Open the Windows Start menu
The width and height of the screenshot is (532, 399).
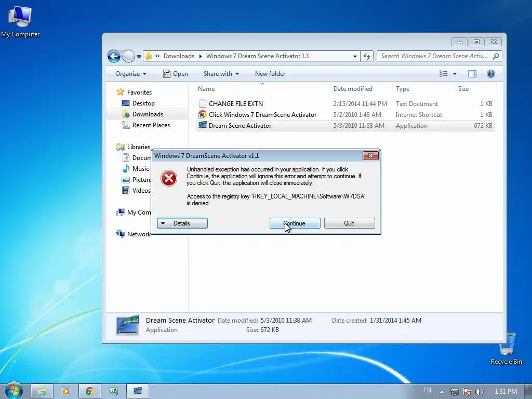click(14, 391)
